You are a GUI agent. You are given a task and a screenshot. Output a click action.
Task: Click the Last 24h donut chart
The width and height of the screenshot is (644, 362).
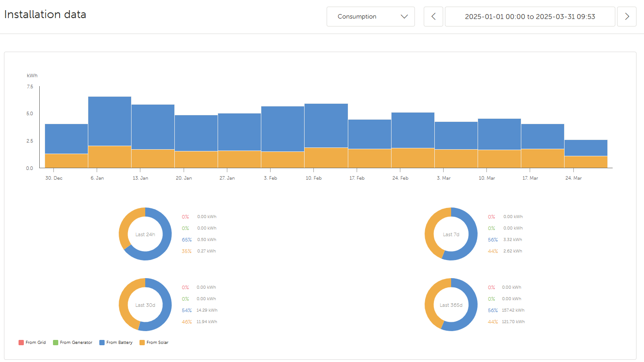(x=145, y=234)
